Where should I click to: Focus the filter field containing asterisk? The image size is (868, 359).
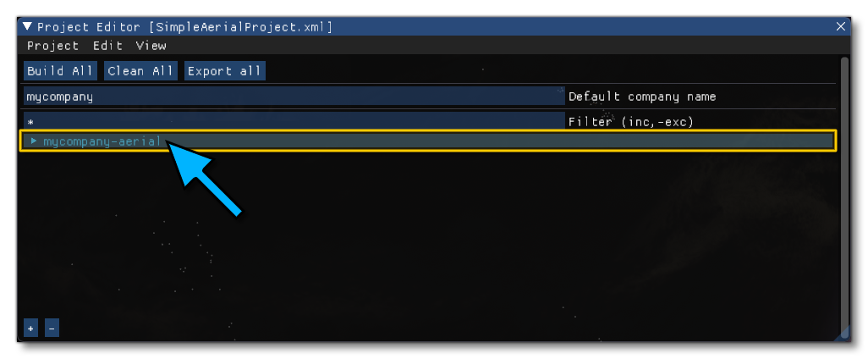pyautogui.click(x=294, y=121)
